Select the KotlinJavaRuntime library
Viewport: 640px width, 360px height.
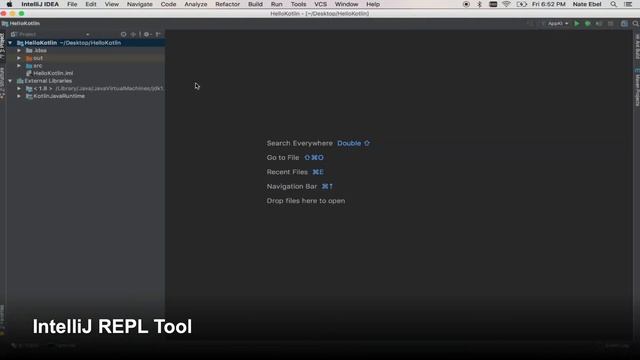point(55,96)
